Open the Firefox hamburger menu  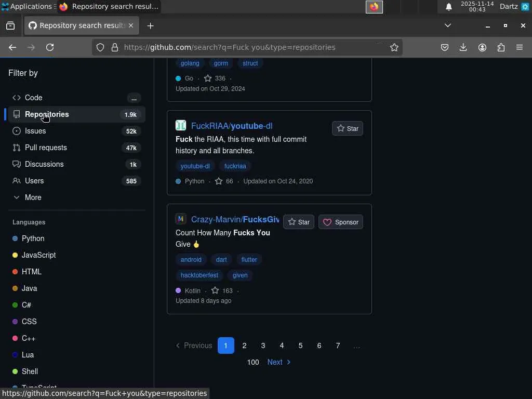(x=520, y=47)
